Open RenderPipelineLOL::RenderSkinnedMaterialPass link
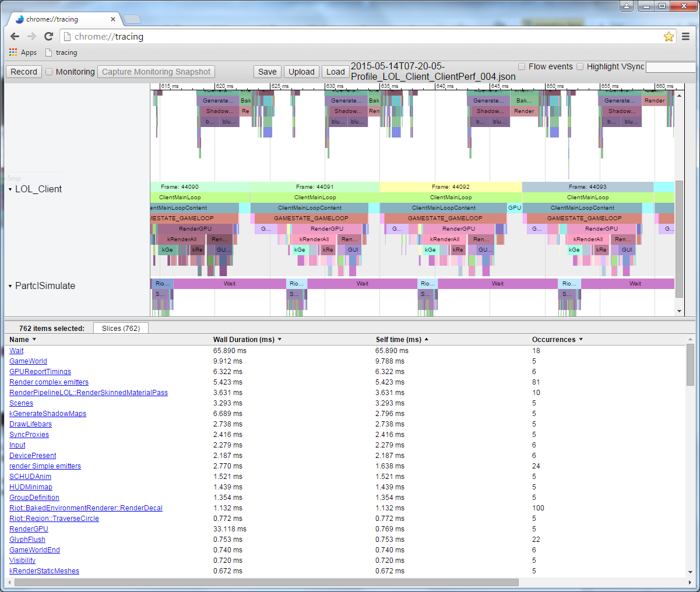The height and width of the screenshot is (592, 700). [89, 393]
